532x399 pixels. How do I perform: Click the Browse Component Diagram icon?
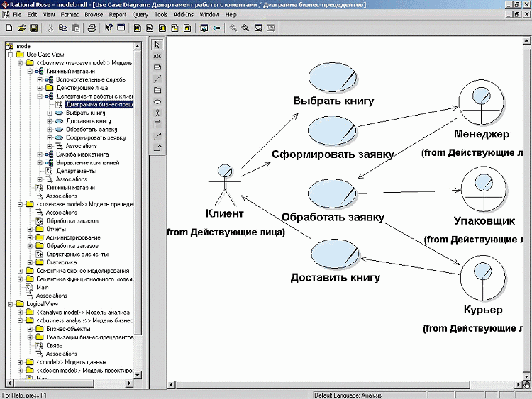click(162, 28)
